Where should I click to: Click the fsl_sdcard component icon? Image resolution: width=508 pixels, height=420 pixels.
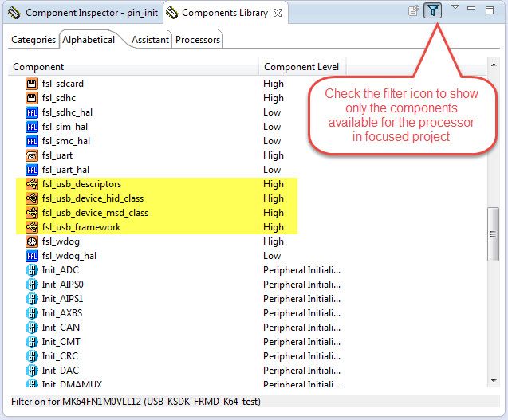32,84
